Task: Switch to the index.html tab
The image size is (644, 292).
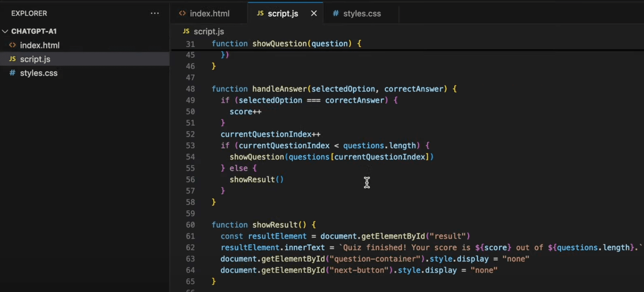Action: click(x=210, y=13)
